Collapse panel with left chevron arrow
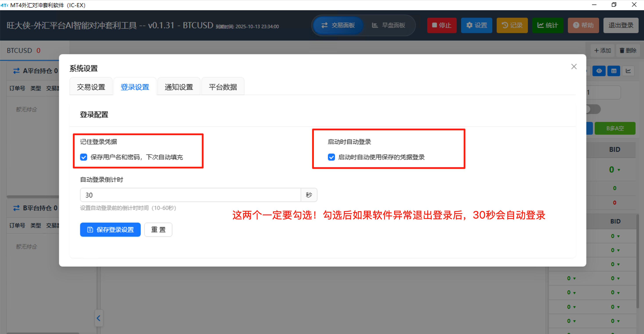Screen dimensions: 644x334 [x=99, y=318]
